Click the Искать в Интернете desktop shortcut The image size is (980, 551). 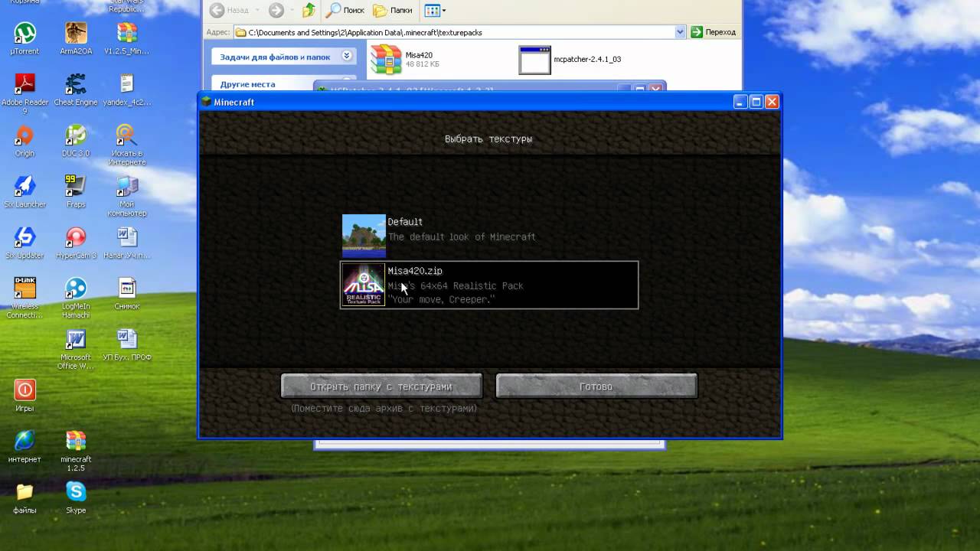click(x=127, y=145)
